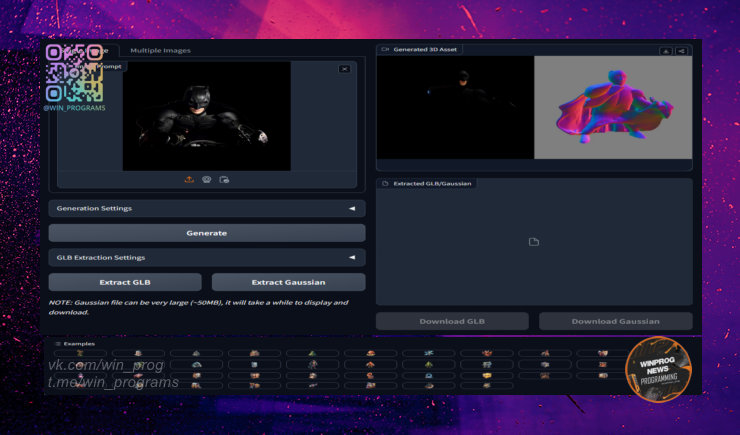Click the Batman image in the prompt box
This screenshot has height=435, width=740.
207,116
